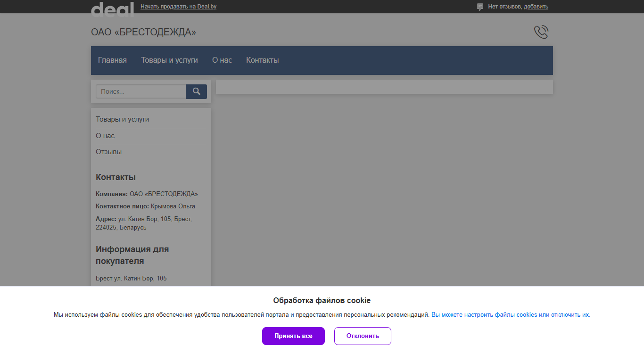The height and width of the screenshot is (362, 644).
Task: Click the Deal logo in top bar
Action: click(112, 9)
